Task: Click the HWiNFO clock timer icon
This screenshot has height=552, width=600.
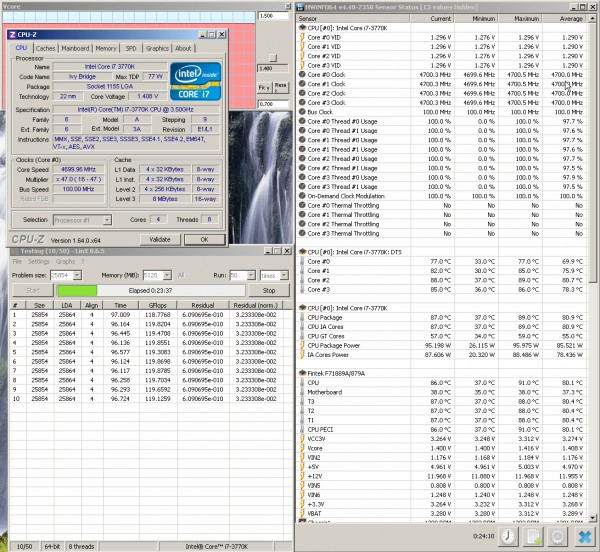Action: (508, 536)
